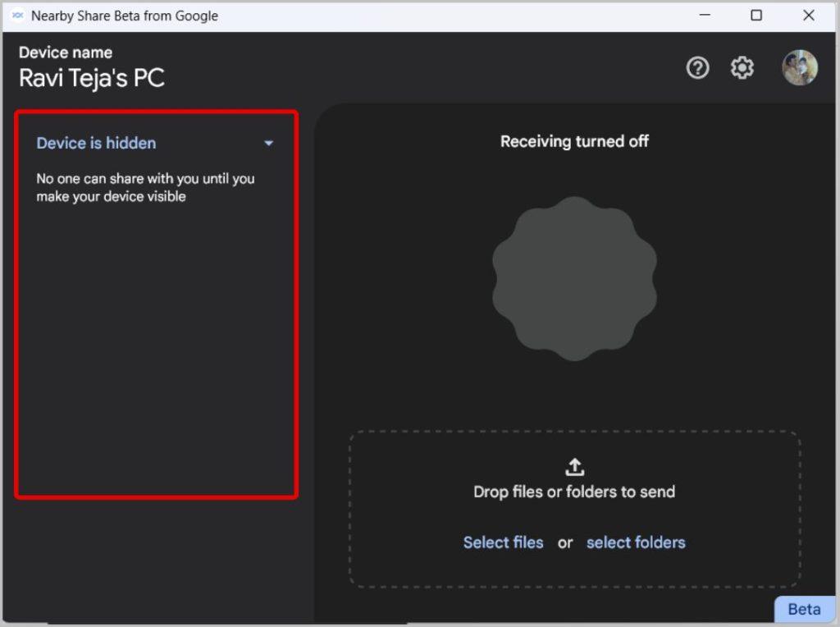Open settings via the gear icon

pyautogui.click(x=742, y=68)
